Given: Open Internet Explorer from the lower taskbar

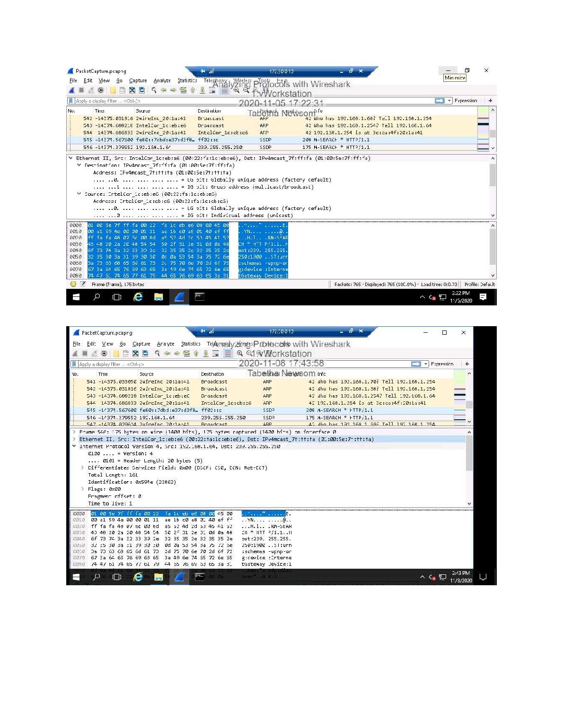Looking at the screenshot, I should click(138, 577).
